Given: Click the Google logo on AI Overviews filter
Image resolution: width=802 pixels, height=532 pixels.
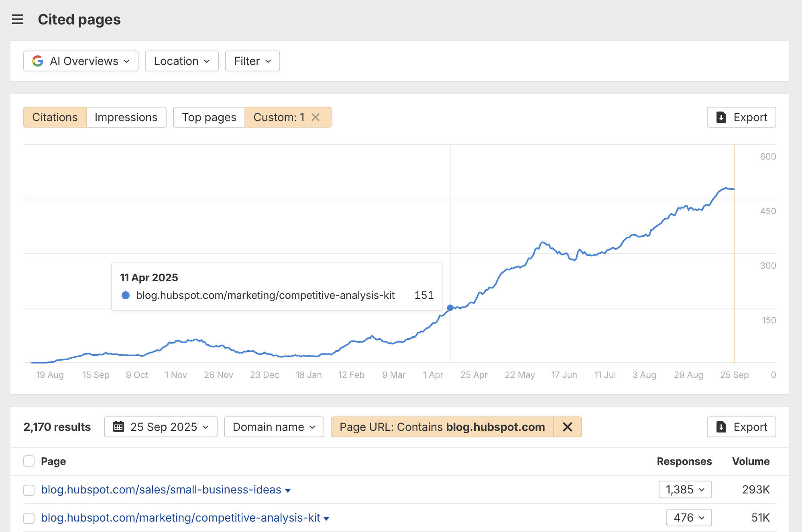Looking at the screenshot, I should coord(38,61).
